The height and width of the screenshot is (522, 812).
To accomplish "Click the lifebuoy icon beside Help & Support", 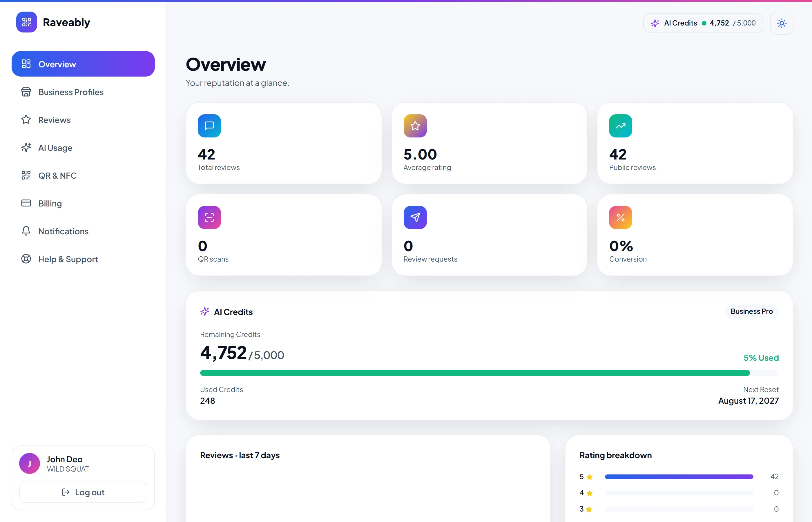I will point(26,259).
